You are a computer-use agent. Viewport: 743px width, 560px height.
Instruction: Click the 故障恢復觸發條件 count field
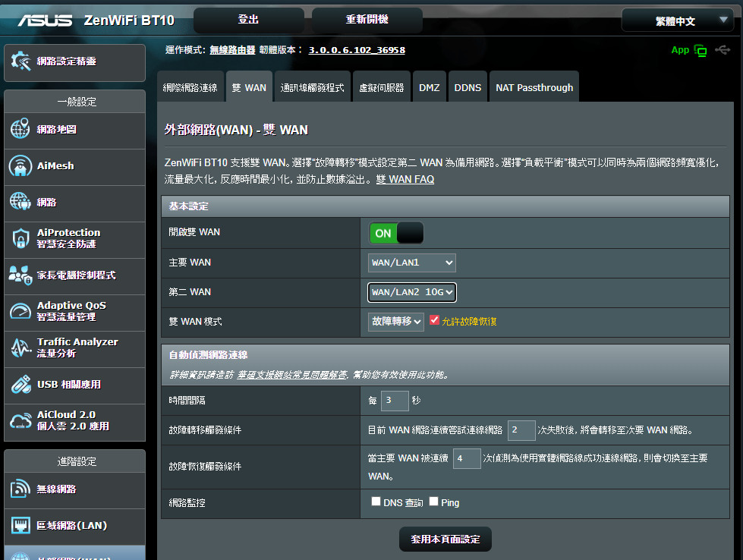click(x=467, y=458)
